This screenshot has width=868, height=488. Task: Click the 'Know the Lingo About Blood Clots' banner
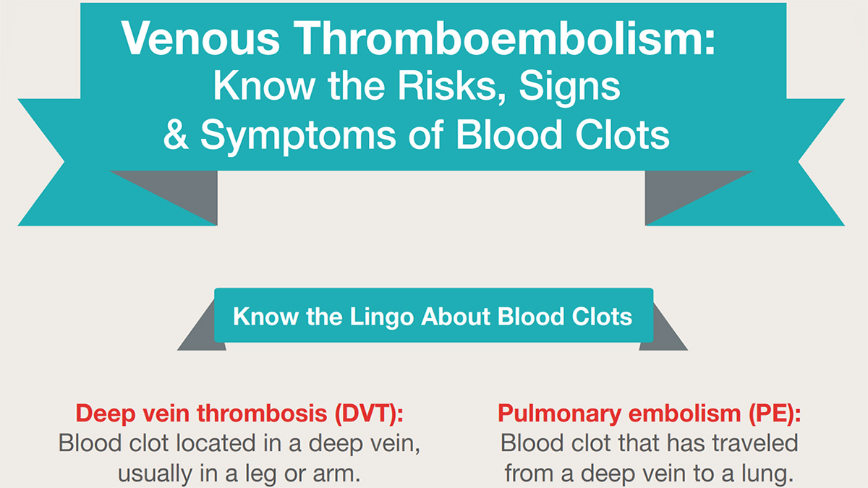click(x=433, y=316)
